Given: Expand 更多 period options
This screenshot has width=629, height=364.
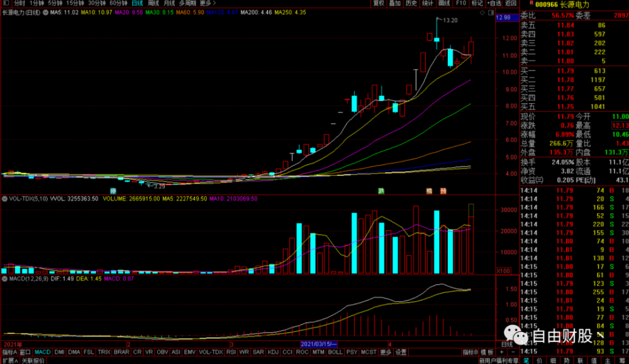Looking at the screenshot, I should [208, 3].
